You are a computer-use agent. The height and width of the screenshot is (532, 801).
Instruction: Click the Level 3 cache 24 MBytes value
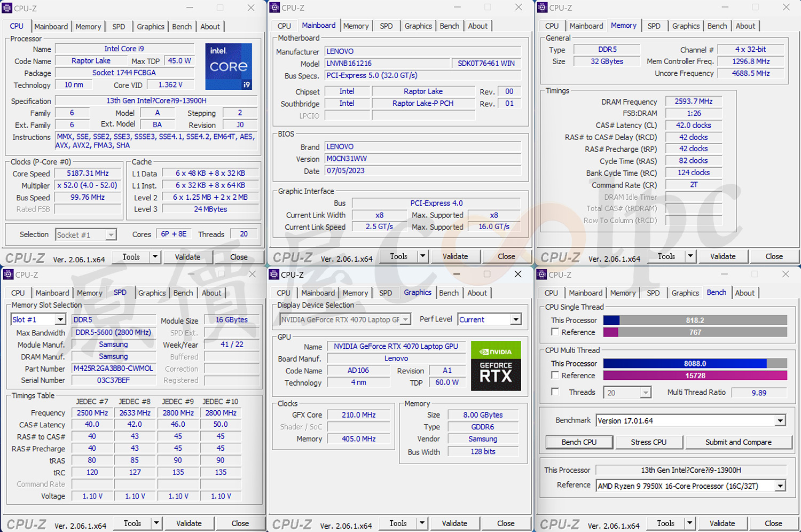210,209
